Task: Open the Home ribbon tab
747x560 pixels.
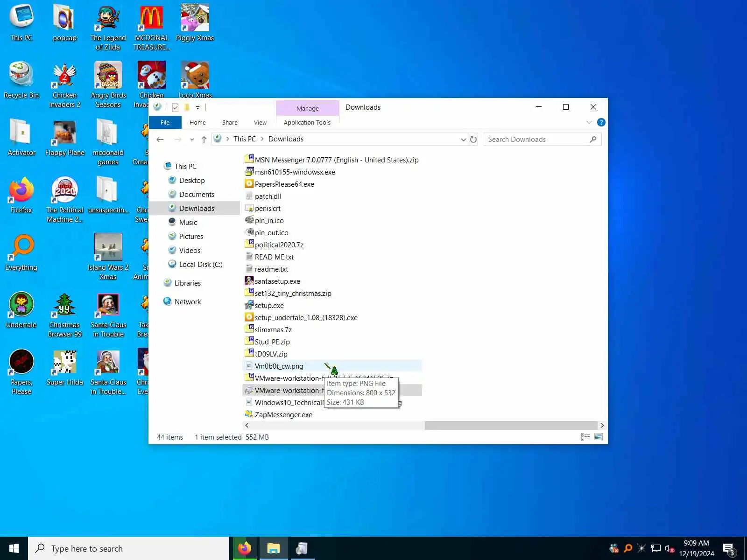Action: [x=197, y=122]
